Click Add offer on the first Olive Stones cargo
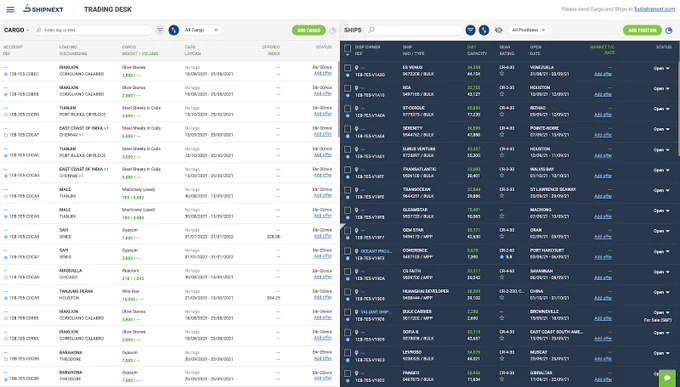Screen dimensions: 680x387 (x=323, y=73)
